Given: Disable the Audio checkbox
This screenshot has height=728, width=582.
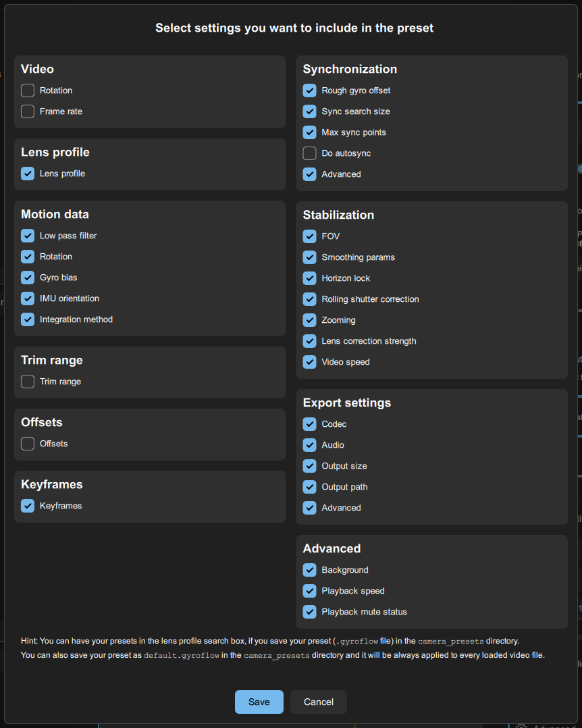Looking at the screenshot, I should (309, 445).
